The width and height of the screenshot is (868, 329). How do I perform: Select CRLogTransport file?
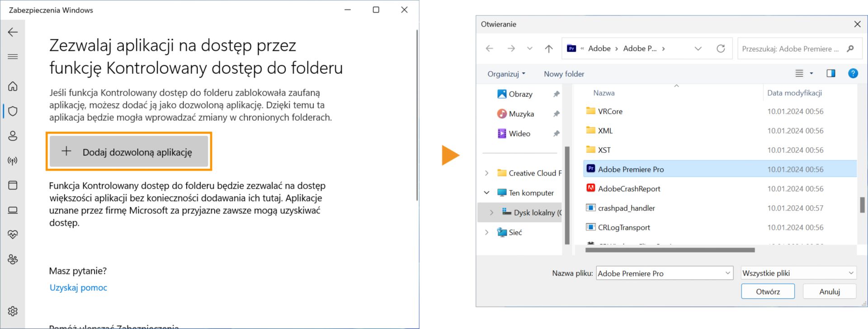618,227
